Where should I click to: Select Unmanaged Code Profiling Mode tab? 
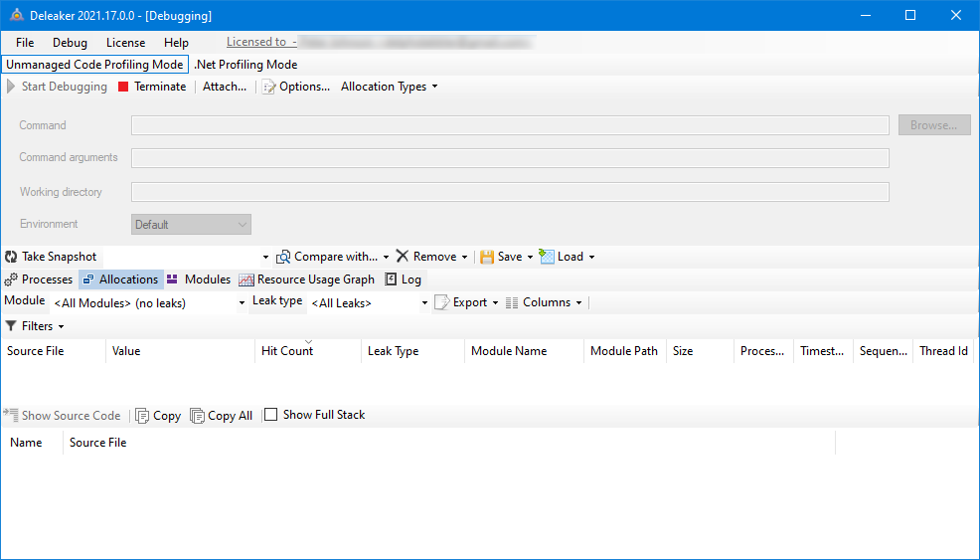(95, 65)
